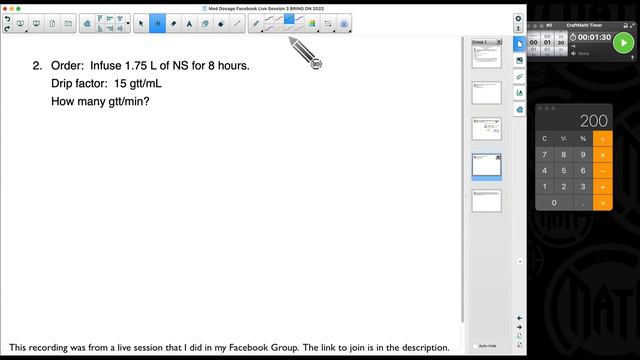Screen dimensions: 640x360
Task: Open the Add-ons tab in sidebar
Action: point(519,109)
